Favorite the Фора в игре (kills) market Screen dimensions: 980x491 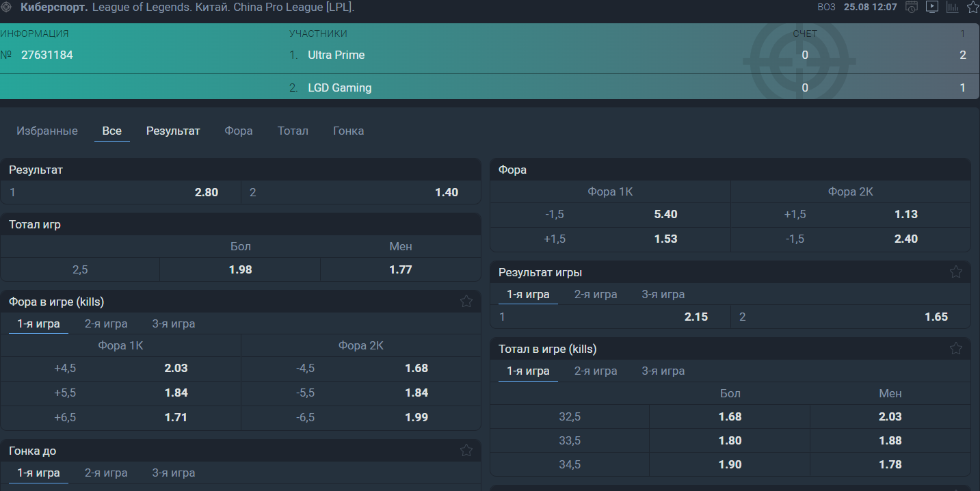(466, 301)
